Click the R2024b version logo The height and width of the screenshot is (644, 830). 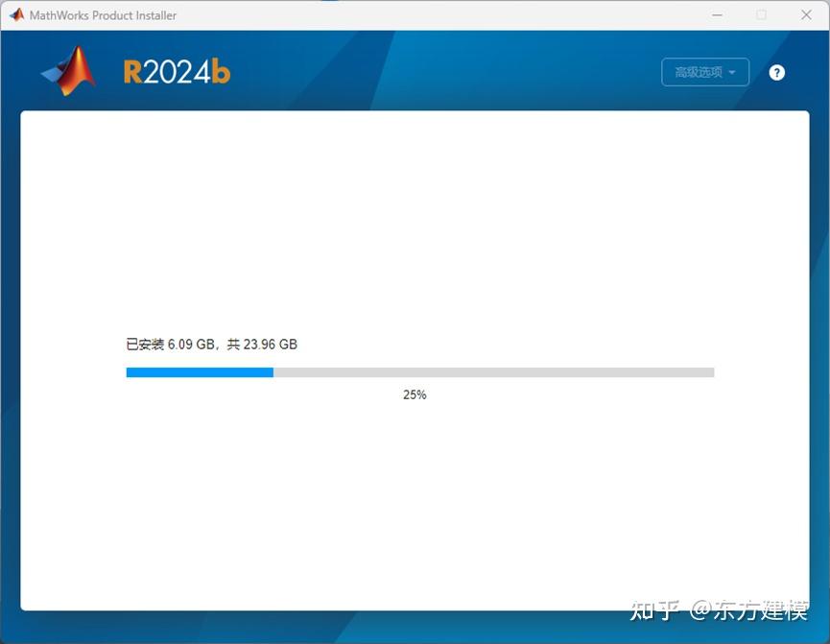coord(177,70)
